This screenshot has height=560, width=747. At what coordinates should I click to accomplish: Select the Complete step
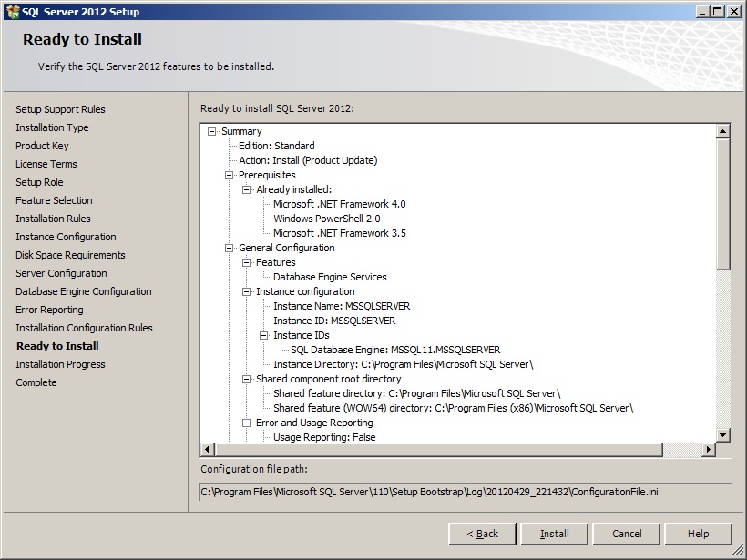(36, 382)
